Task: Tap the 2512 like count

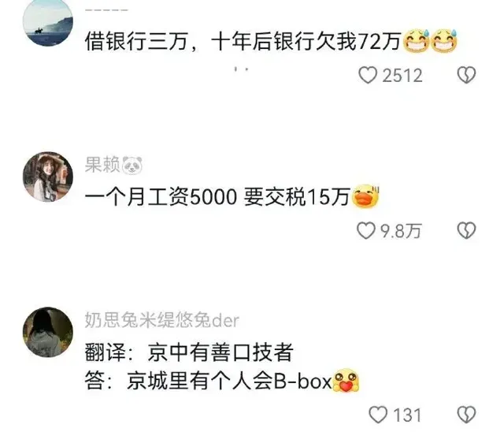Action: tap(402, 76)
